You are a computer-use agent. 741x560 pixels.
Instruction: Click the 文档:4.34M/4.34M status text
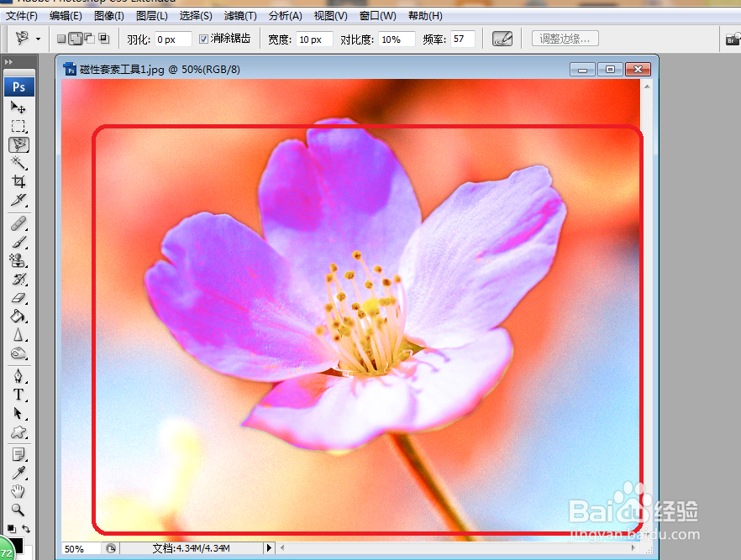(192, 548)
